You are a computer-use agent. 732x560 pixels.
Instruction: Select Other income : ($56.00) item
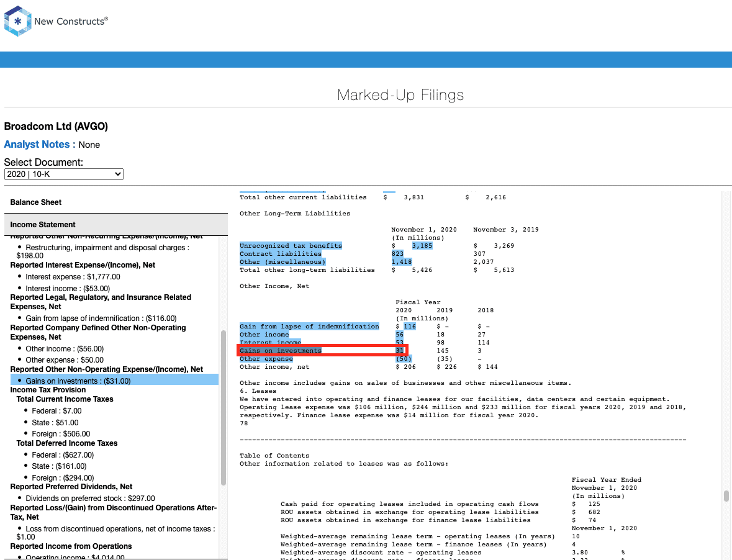point(65,348)
